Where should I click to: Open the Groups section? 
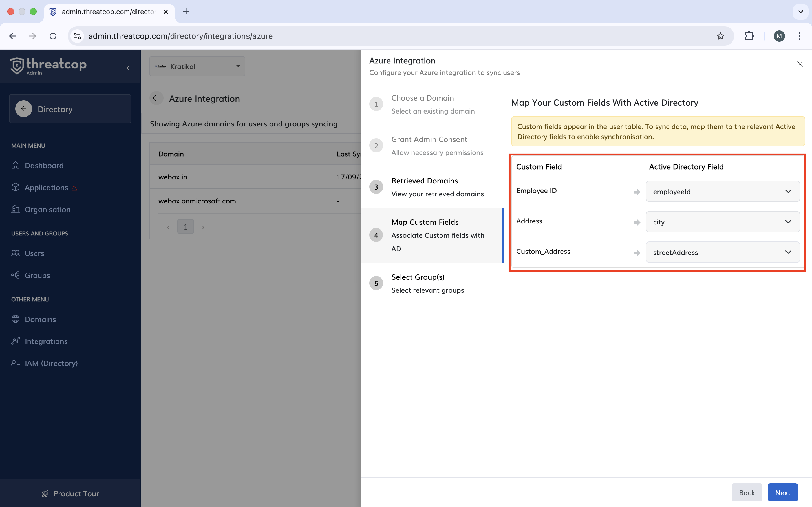point(37,275)
